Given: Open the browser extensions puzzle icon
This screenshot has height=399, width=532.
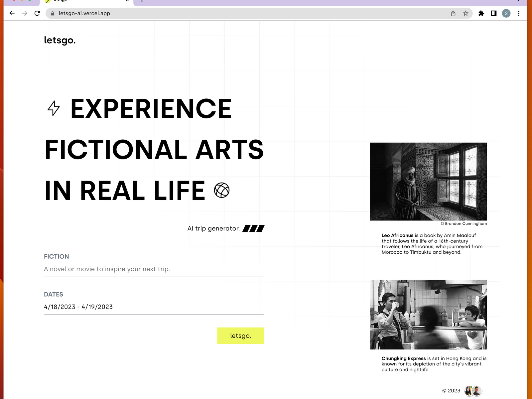Looking at the screenshot, I should coord(481,13).
